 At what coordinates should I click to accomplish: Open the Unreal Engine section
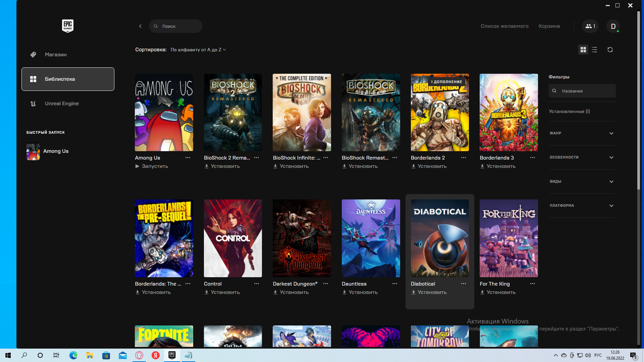[x=68, y=104]
